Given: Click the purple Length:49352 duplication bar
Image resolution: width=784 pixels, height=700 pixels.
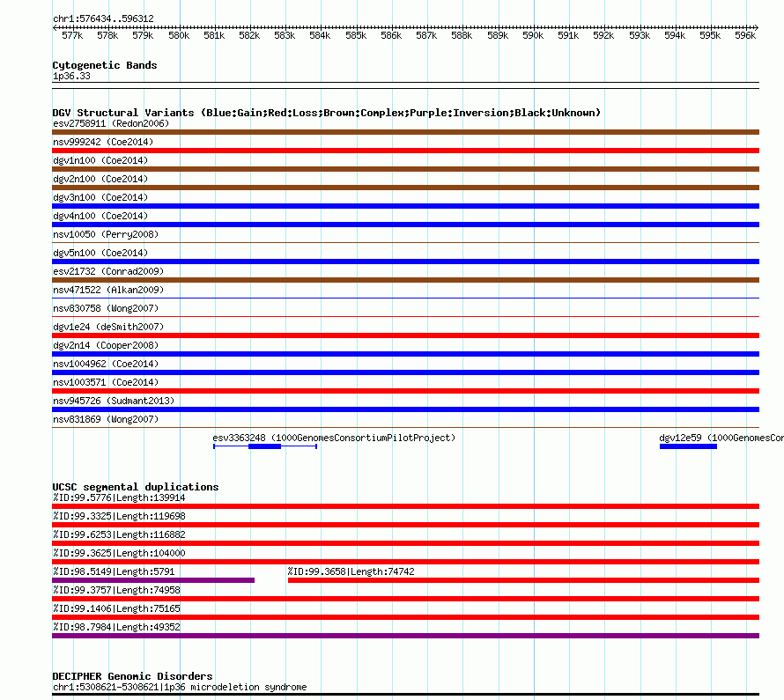Looking at the screenshot, I should pos(405,636).
